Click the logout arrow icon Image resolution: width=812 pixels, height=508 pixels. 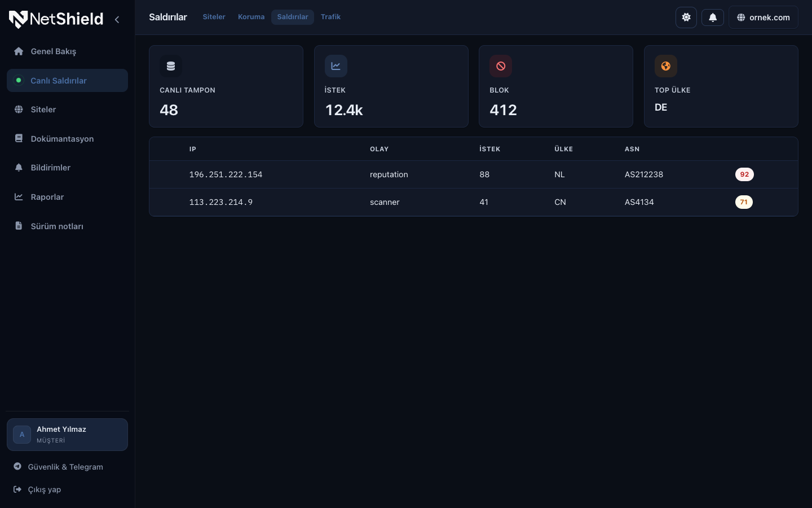tap(17, 489)
